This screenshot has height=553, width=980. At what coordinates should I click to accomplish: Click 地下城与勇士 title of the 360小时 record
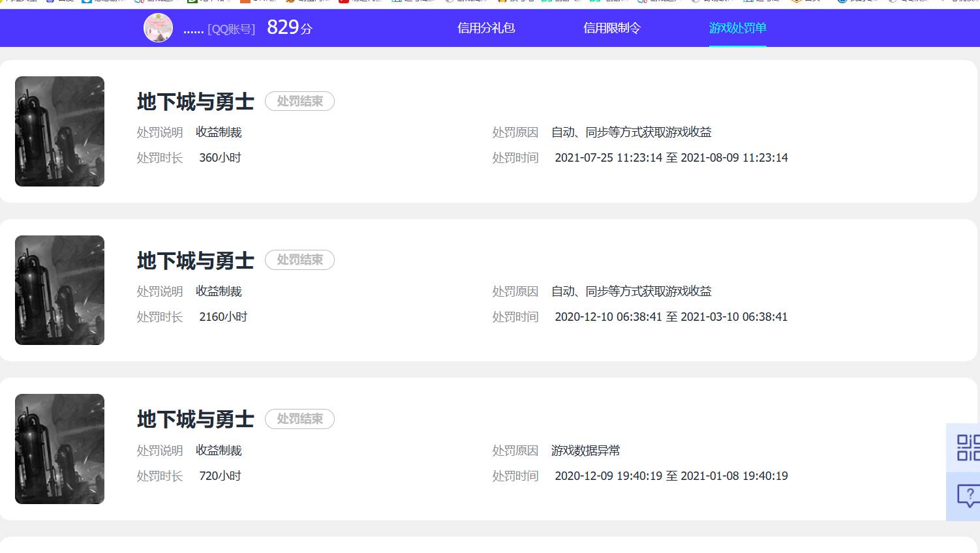pyautogui.click(x=195, y=102)
